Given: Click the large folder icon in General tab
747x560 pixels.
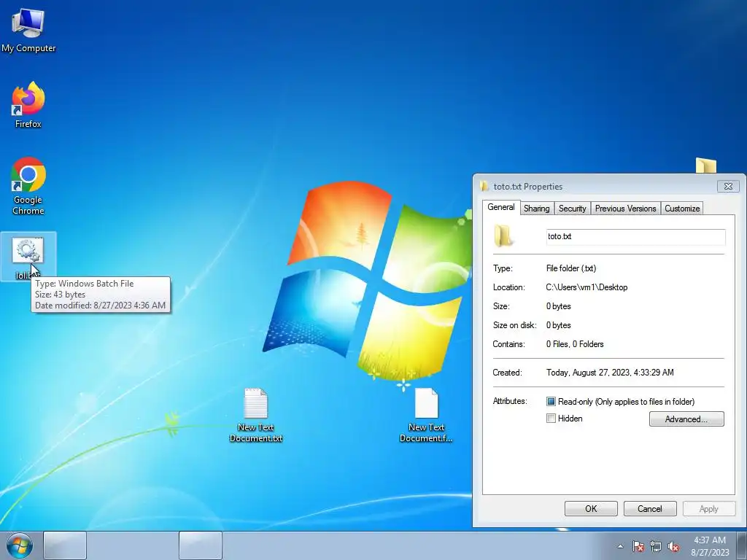Looking at the screenshot, I should (503, 236).
